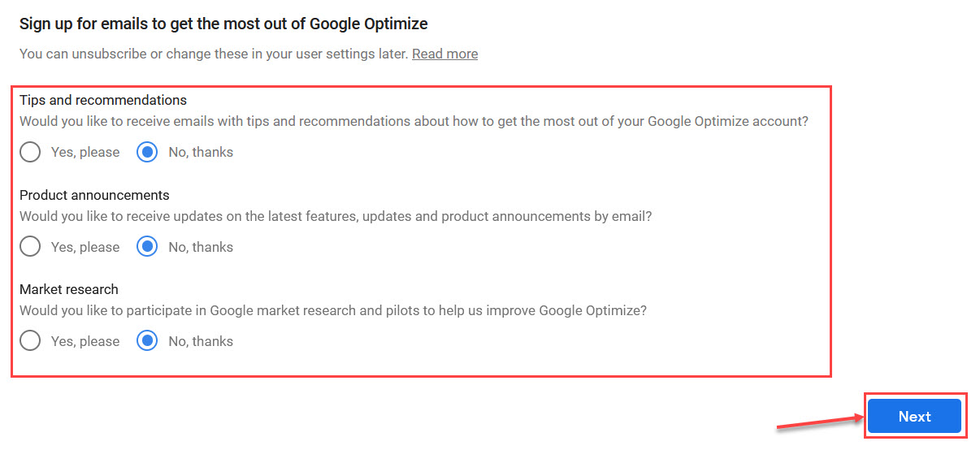Click the 'Sign up for emails' page title
Screen dimensions: 980x463
[223, 24]
